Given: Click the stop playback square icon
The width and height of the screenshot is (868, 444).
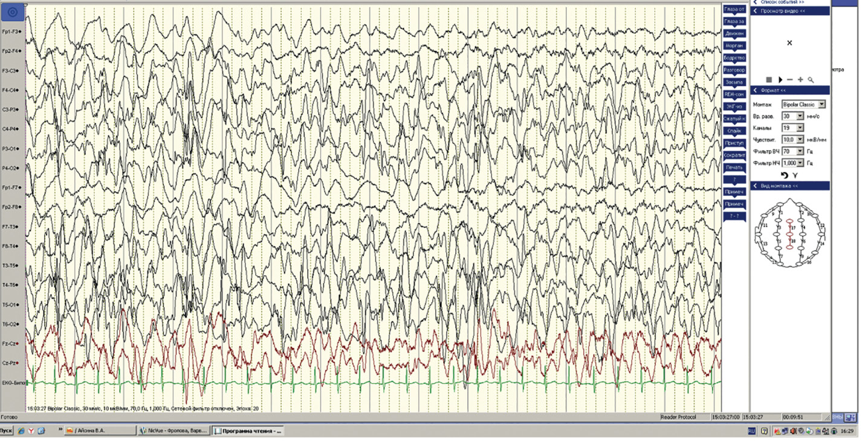Looking at the screenshot, I should (769, 80).
